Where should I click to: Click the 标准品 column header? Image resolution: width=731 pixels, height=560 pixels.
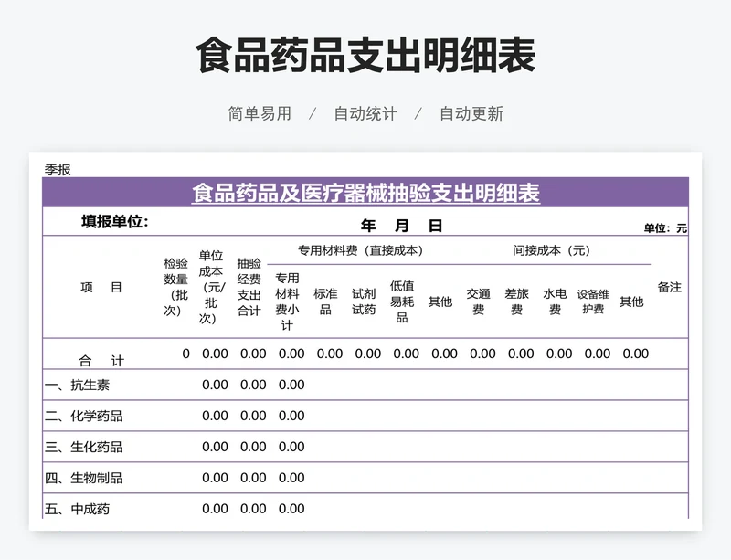click(325, 301)
